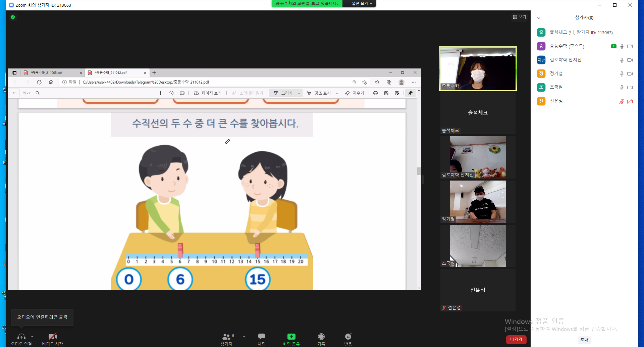644x347 pixels.
Task: Toggle microphone icon for 정기철
Action: (622, 74)
